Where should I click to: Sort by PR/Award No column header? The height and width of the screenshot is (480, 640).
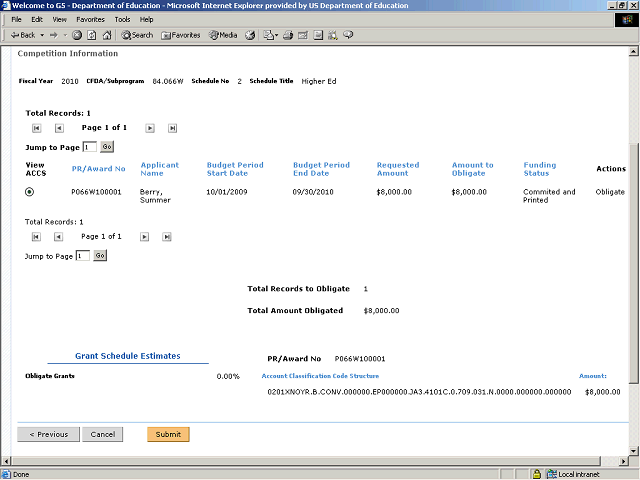tap(98, 169)
